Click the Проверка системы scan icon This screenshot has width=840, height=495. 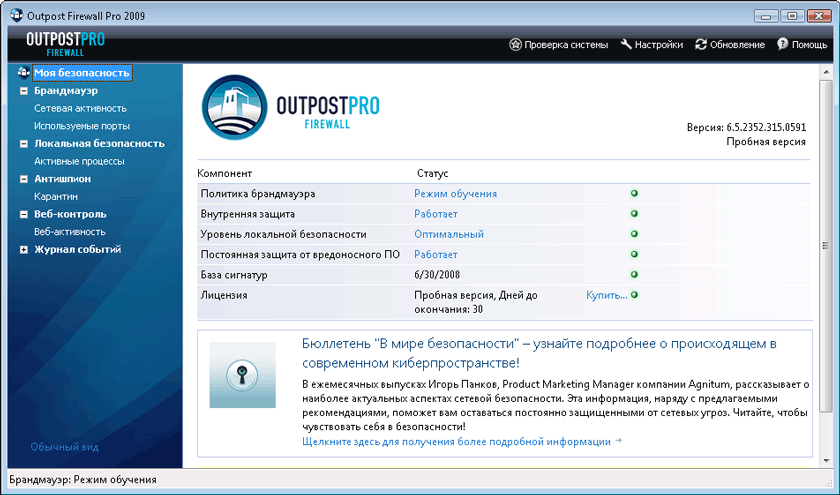point(515,44)
